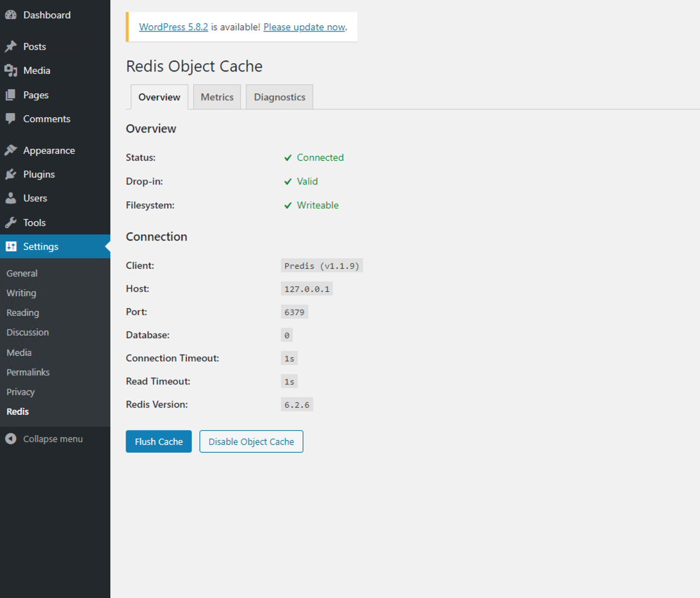Image resolution: width=700 pixels, height=598 pixels.
Task: Switch to the Diagnostics tab
Action: tap(279, 97)
